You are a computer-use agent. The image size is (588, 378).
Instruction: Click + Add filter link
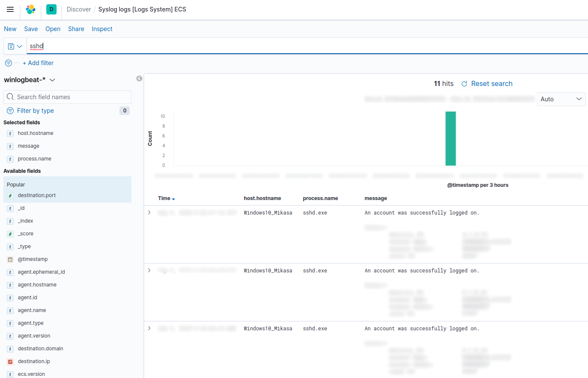coord(38,63)
